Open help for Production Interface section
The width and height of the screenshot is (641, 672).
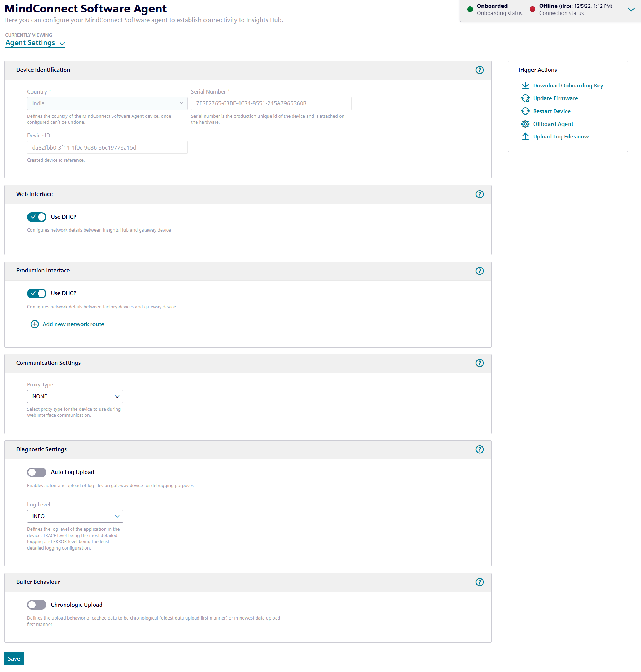pos(480,271)
